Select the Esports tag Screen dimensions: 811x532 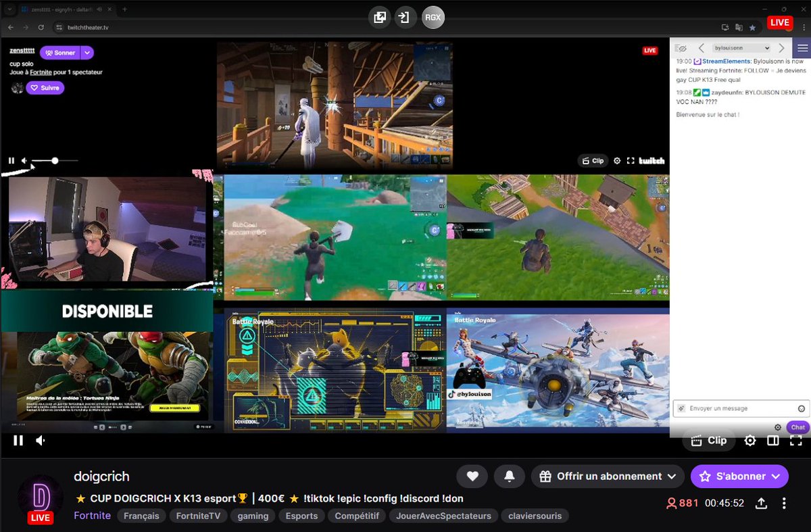pos(301,516)
